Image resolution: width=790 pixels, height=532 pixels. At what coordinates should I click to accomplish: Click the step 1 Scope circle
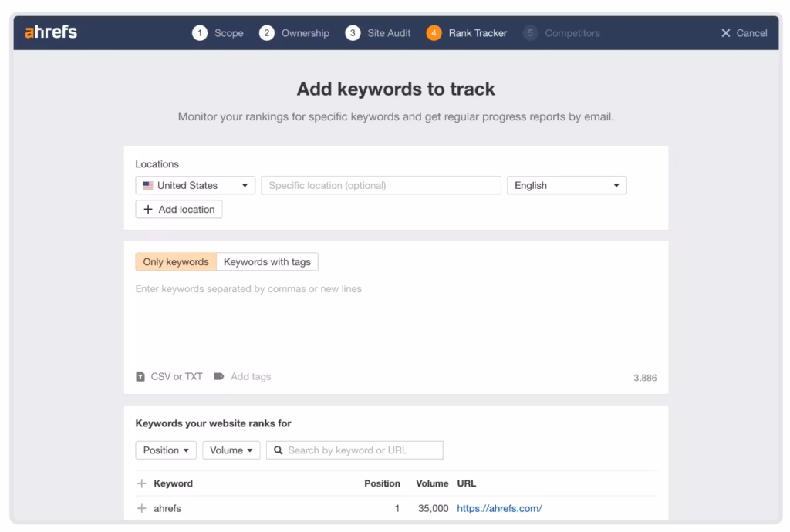coord(200,33)
